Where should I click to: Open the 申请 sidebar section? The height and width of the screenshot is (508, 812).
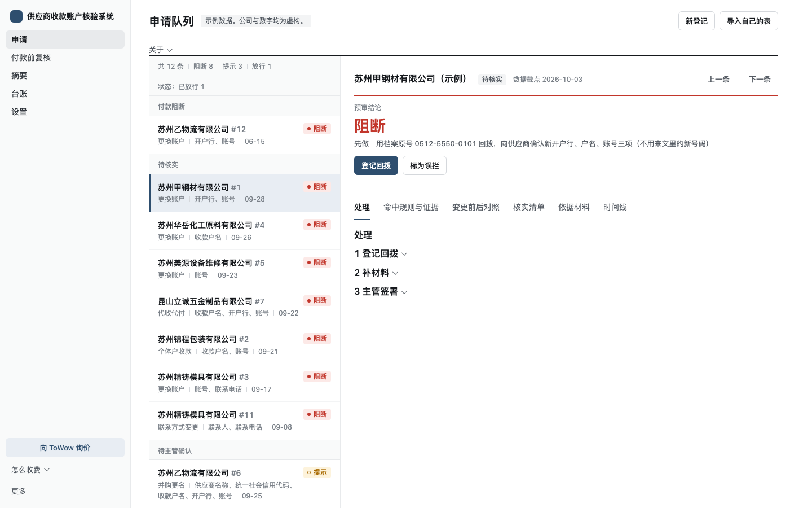pos(65,40)
